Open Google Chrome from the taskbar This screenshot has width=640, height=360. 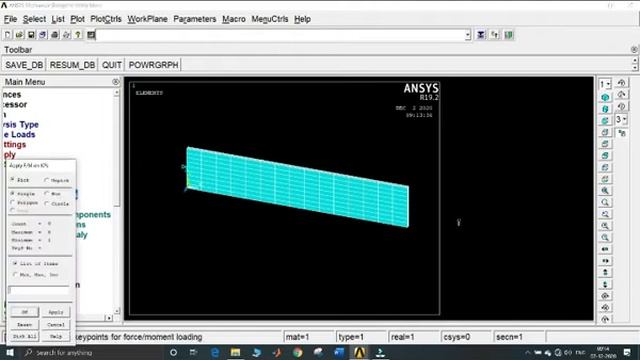point(298,352)
